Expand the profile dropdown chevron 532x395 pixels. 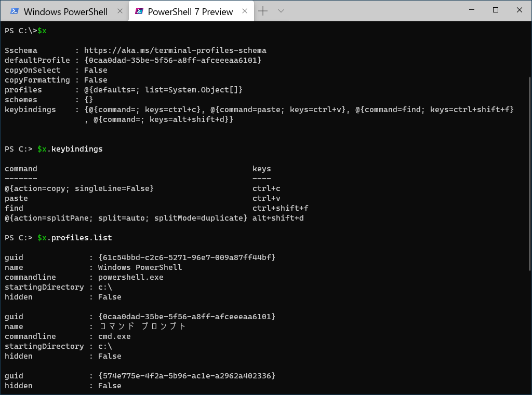click(281, 11)
